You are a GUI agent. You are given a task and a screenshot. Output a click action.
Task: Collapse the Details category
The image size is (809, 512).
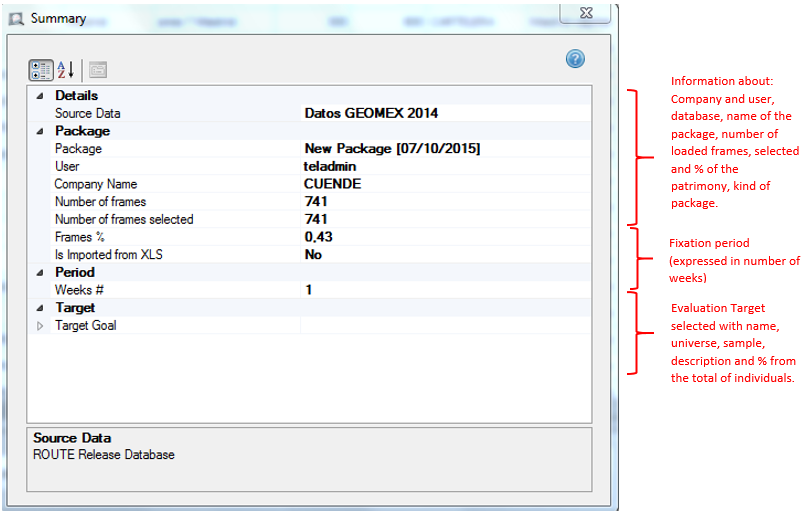pyautogui.click(x=40, y=96)
